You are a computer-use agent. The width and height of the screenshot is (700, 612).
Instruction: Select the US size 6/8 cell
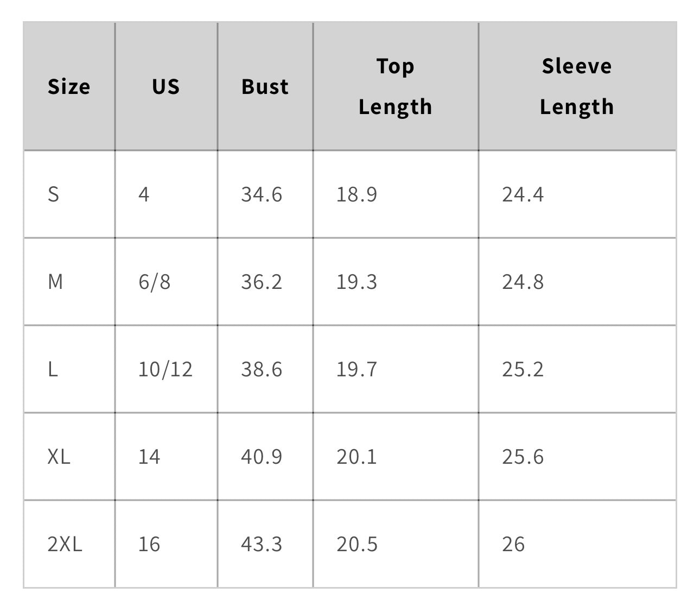click(x=154, y=282)
